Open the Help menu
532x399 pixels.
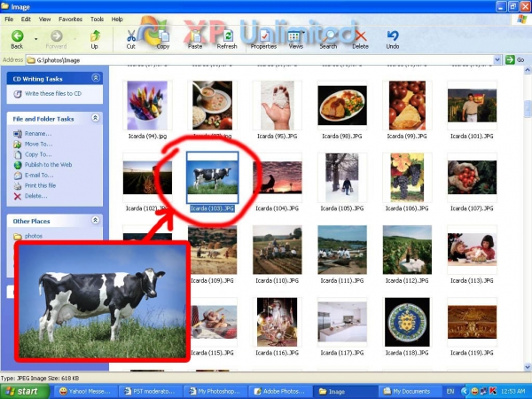[117, 20]
